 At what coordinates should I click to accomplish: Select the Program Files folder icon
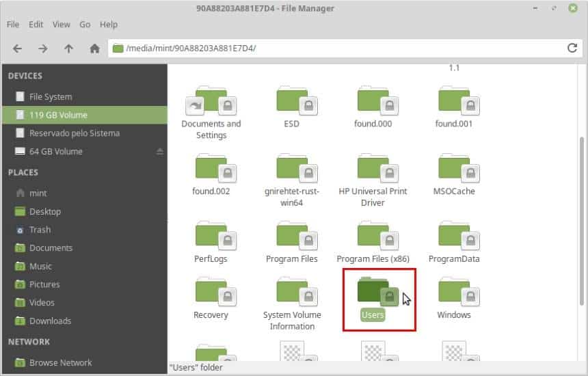point(297,236)
